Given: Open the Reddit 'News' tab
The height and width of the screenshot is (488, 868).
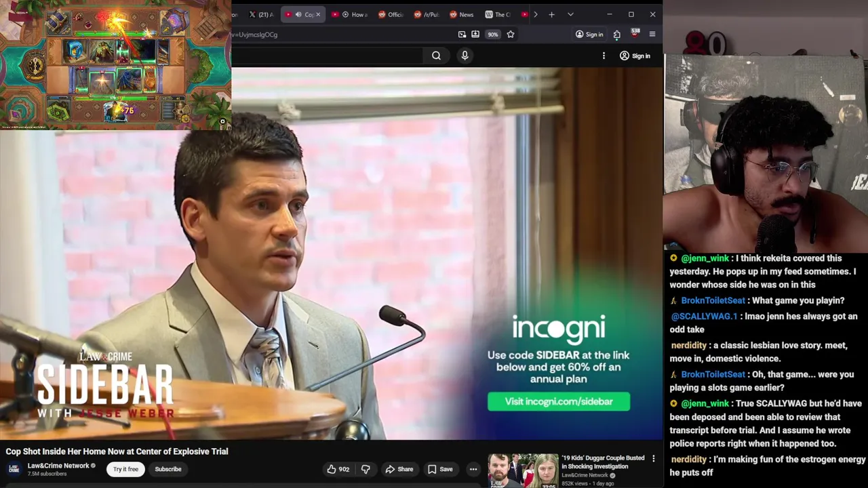Looking at the screenshot, I should pyautogui.click(x=461, y=14).
